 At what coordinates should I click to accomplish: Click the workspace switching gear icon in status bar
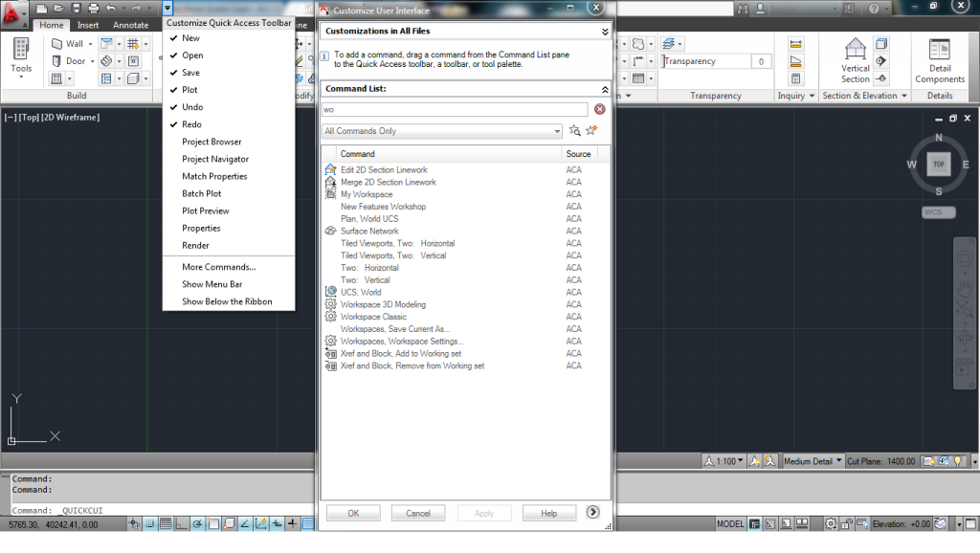[830, 523]
